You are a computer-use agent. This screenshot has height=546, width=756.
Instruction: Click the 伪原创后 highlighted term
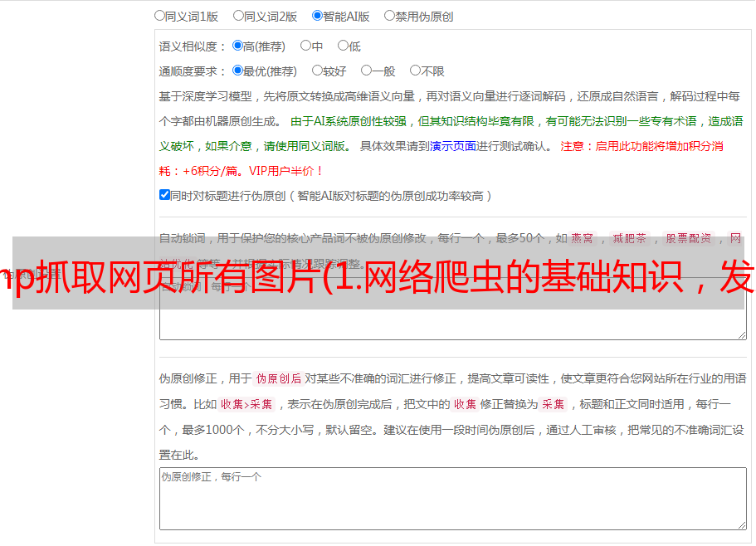pyautogui.click(x=279, y=378)
